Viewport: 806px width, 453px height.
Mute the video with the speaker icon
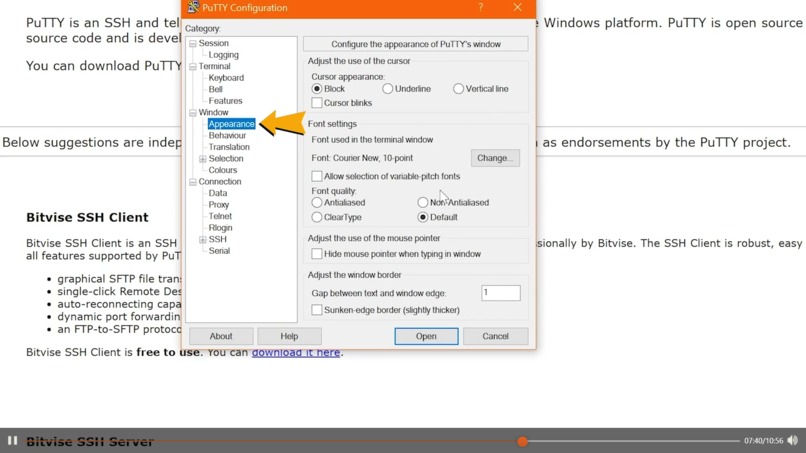tap(793, 441)
